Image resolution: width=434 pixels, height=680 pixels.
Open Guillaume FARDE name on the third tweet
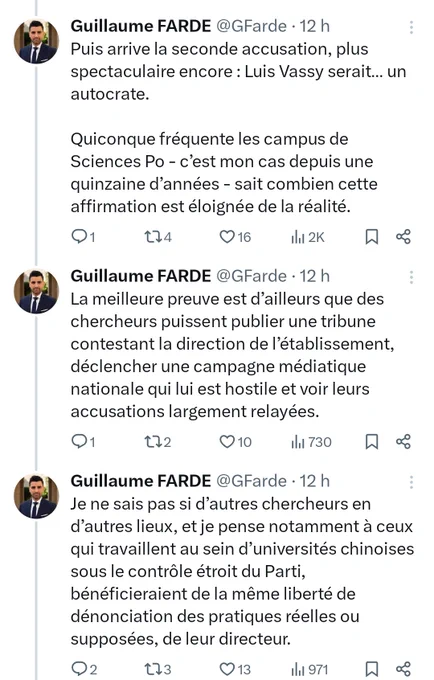pos(140,481)
